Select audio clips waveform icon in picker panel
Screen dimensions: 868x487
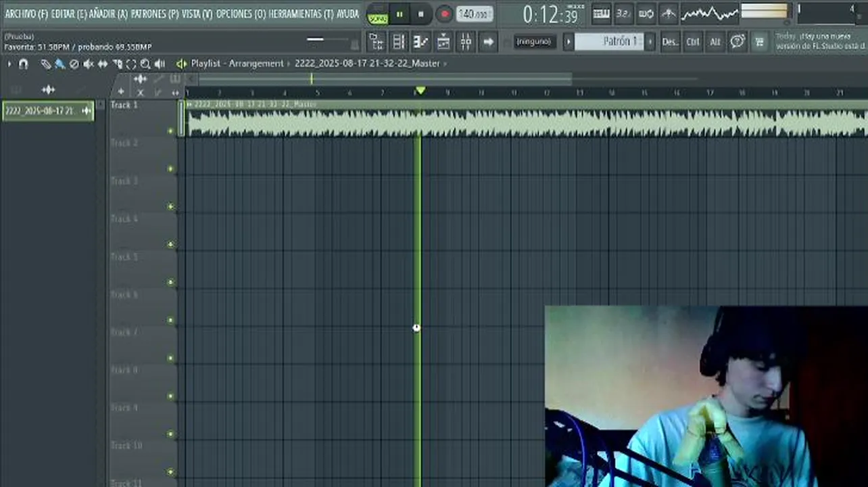tap(48, 89)
